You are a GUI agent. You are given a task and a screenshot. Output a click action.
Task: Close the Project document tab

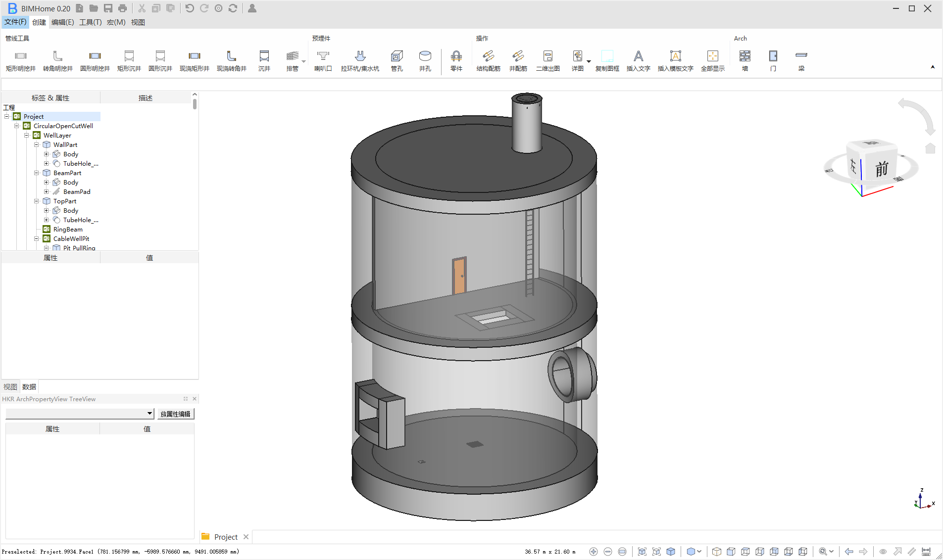[246, 537]
